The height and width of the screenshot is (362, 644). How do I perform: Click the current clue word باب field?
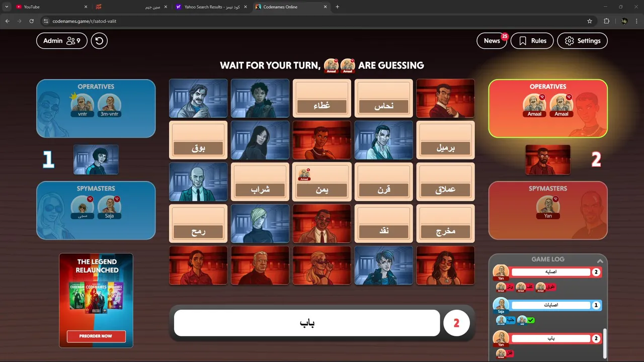tap(307, 323)
